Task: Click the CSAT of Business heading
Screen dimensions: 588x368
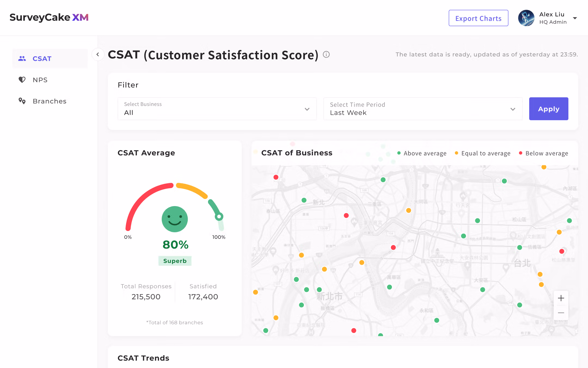Action: (x=297, y=153)
